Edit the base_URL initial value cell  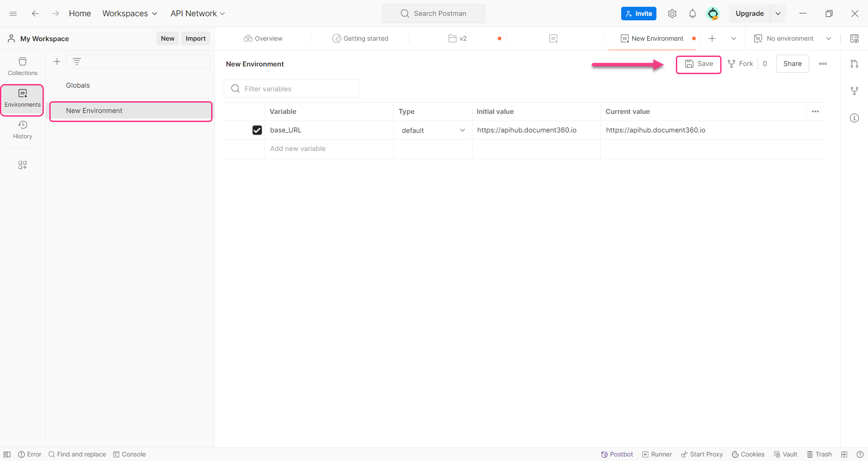[536, 130]
